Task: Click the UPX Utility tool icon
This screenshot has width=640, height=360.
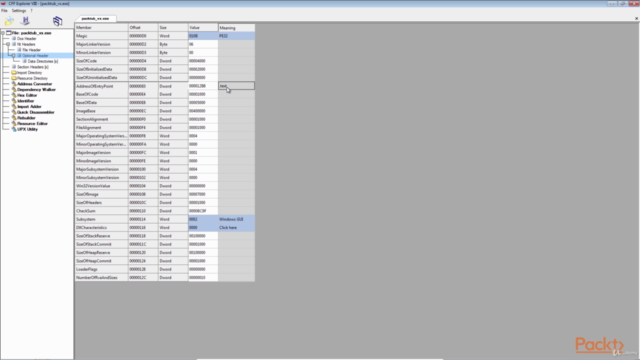Action: pyautogui.click(x=14, y=129)
